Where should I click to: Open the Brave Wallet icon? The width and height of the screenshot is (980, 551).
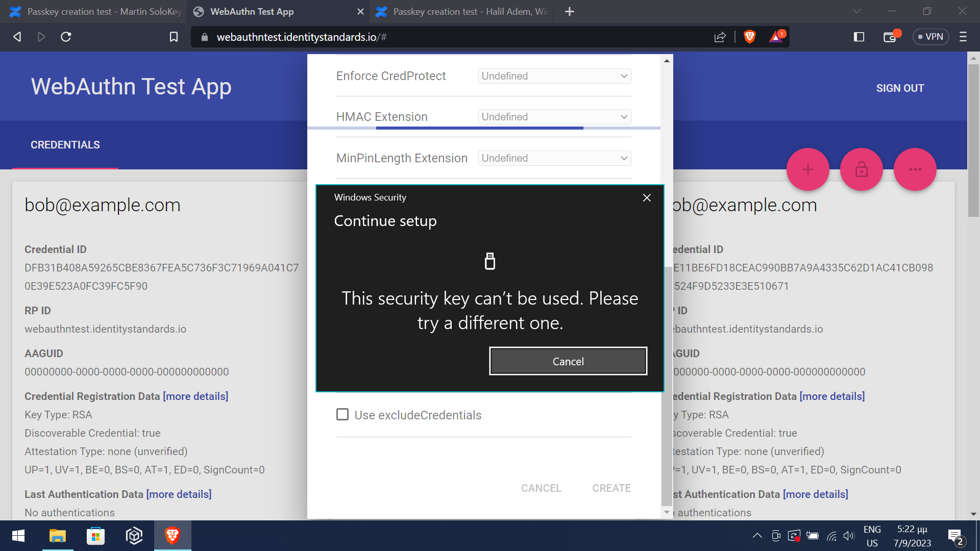click(891, 36)
